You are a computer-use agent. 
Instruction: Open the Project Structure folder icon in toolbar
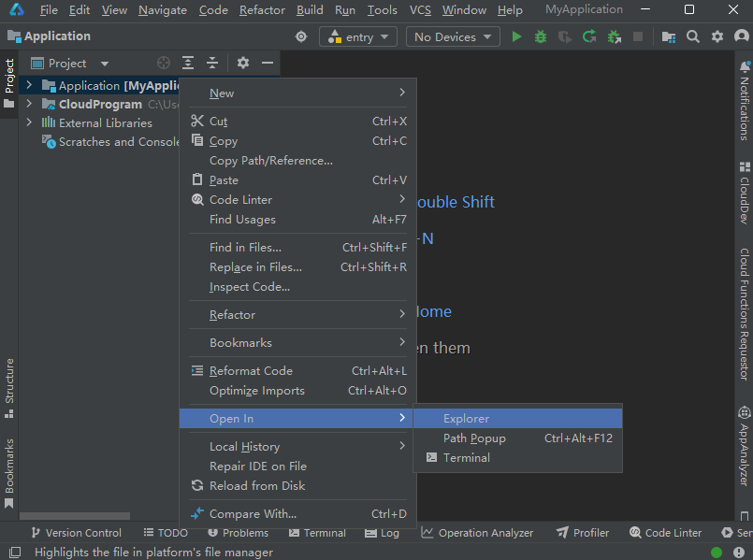point(669,36)
